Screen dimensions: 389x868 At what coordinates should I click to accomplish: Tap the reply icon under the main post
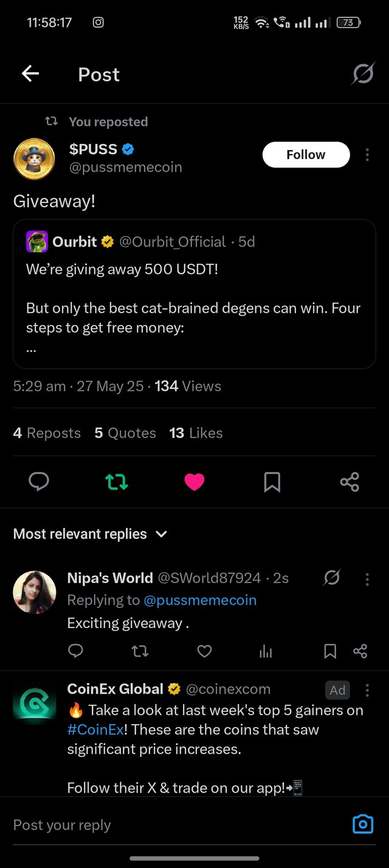[x=39, y=482]
